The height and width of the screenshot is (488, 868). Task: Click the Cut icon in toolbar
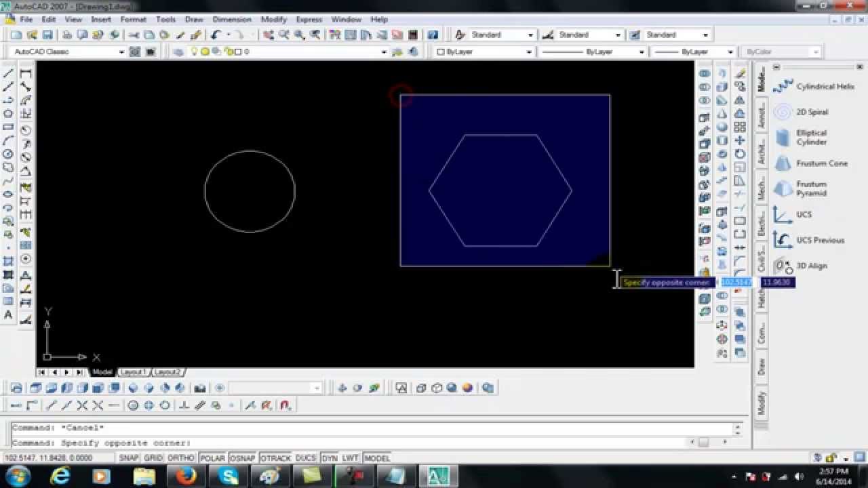click(134, 35)
